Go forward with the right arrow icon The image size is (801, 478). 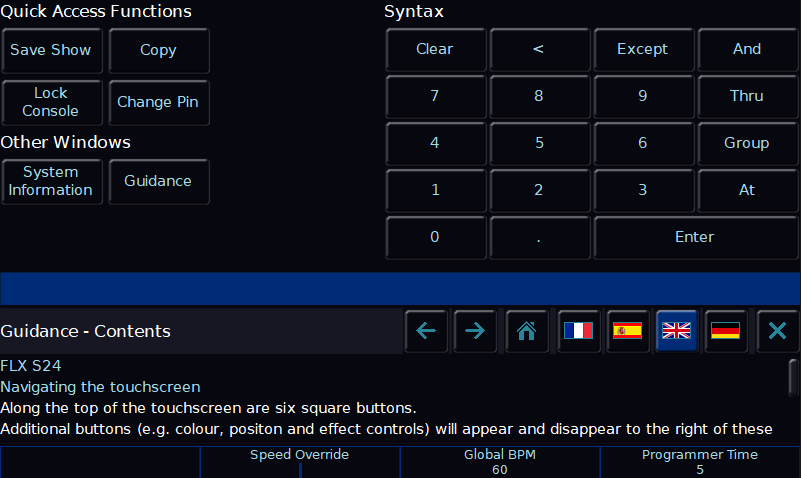[x=475, y=331]
